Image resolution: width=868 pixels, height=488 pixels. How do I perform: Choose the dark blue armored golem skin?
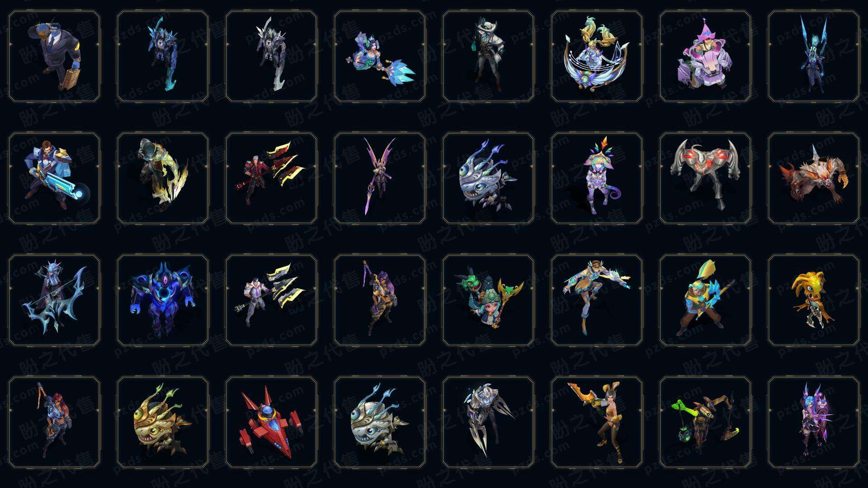(x=163, y=300)
